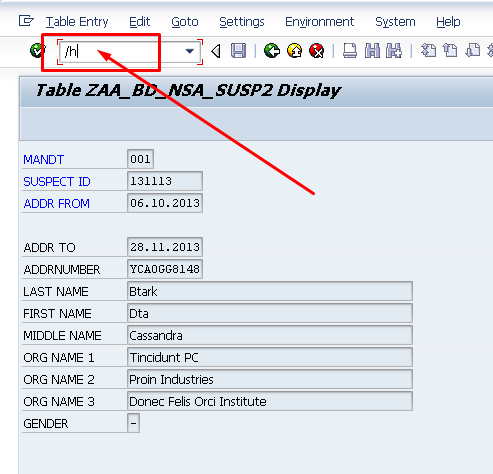Click the red Cancel icon
This screenshot has width=493, height=474.
[x=317, y=51]
